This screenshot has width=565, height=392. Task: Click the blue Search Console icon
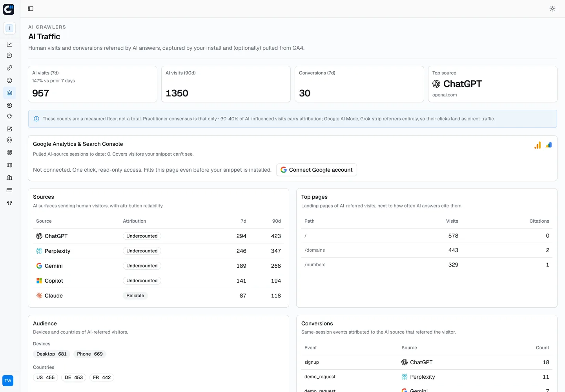tap(549, 145)
